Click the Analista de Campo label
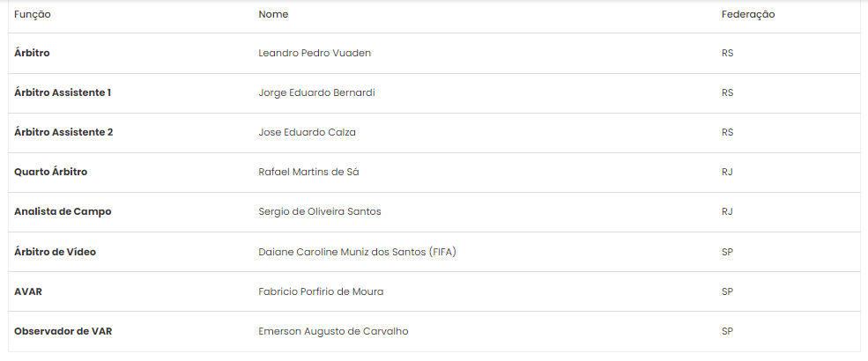Screen dimensions: 868x361 63,211
